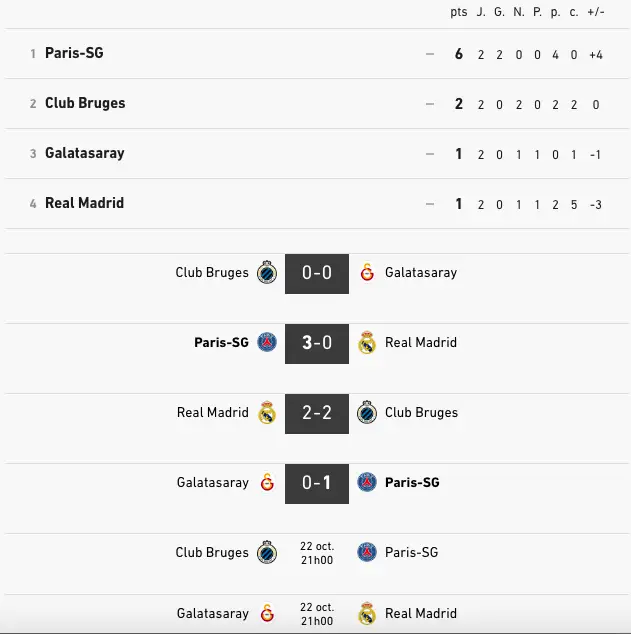Click Real Madrid crest in the 3-0 match

tap(367, 342)
